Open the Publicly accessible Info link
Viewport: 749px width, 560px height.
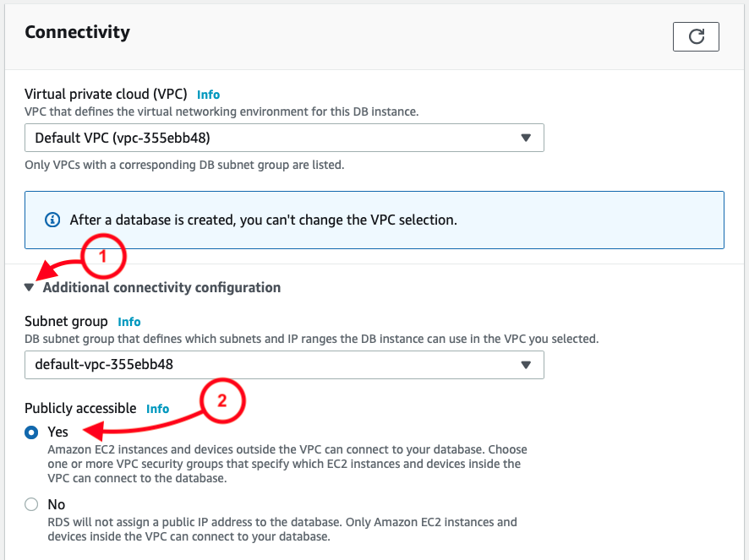(157, 409)
